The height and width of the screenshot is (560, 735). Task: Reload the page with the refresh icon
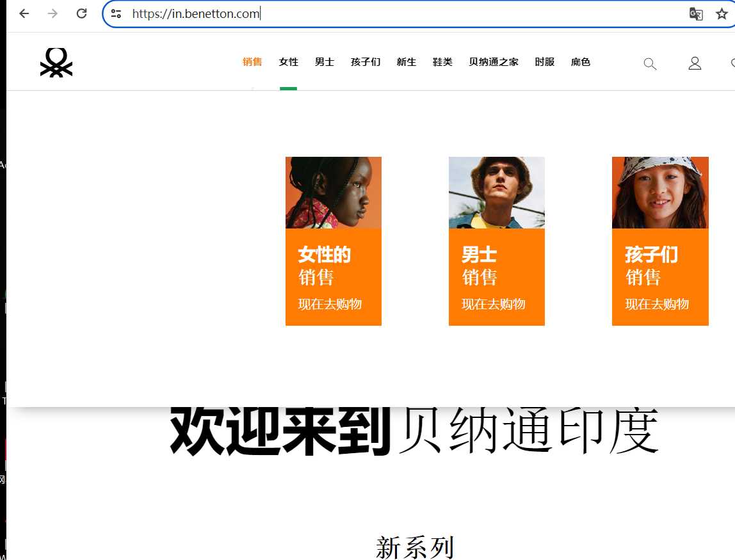(81, 13)
